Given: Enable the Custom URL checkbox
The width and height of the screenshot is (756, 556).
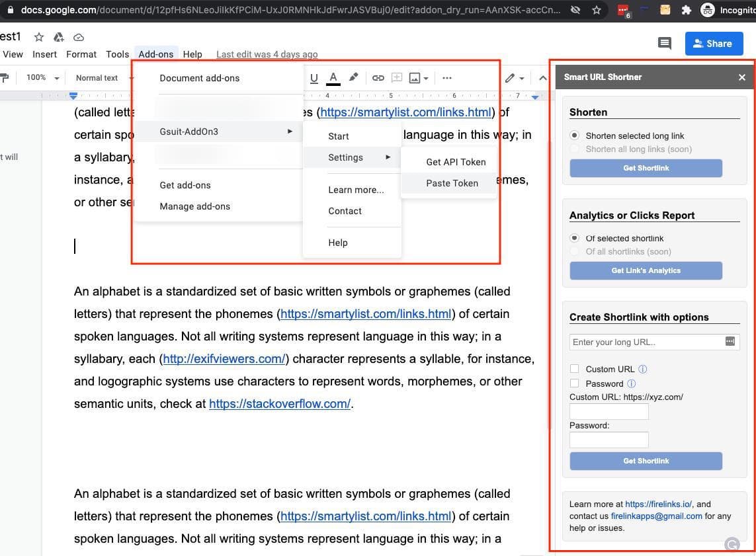Looking at the screenshot, I should (x=574, y=369).
